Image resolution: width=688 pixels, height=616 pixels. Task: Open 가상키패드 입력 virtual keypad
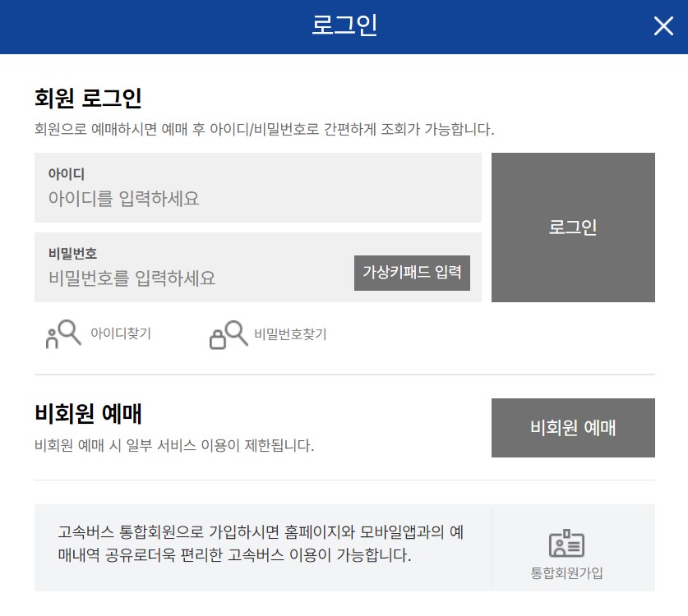412,273
